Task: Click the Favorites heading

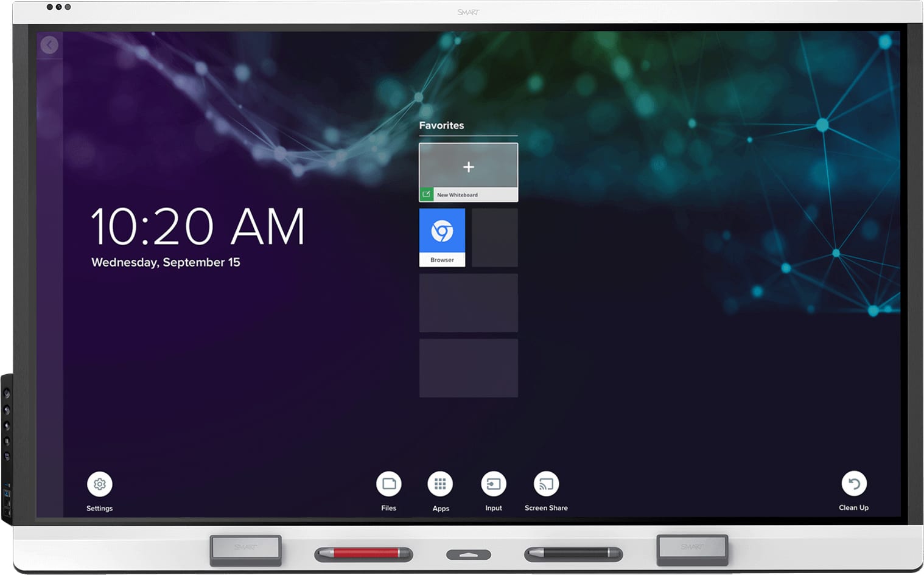Action: point(441,125)
